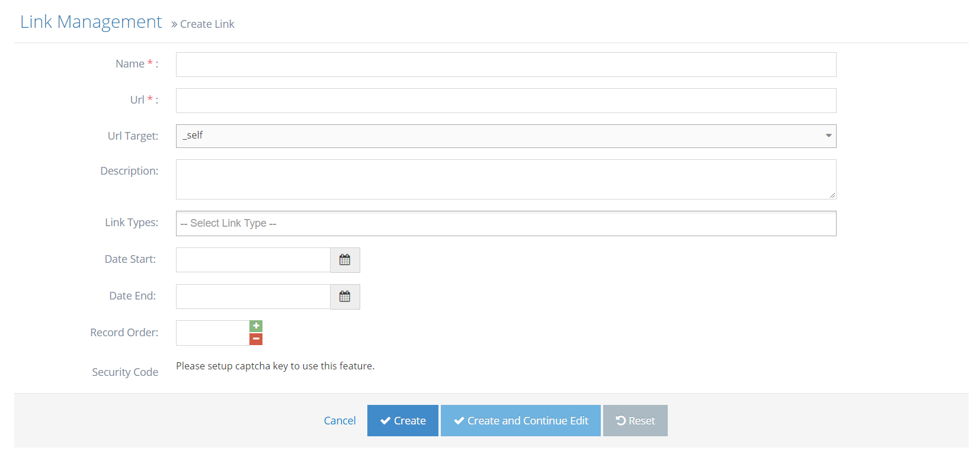Click the Security Code label
This screenshot has width=980, height=457.
click(x=125, y=372)
